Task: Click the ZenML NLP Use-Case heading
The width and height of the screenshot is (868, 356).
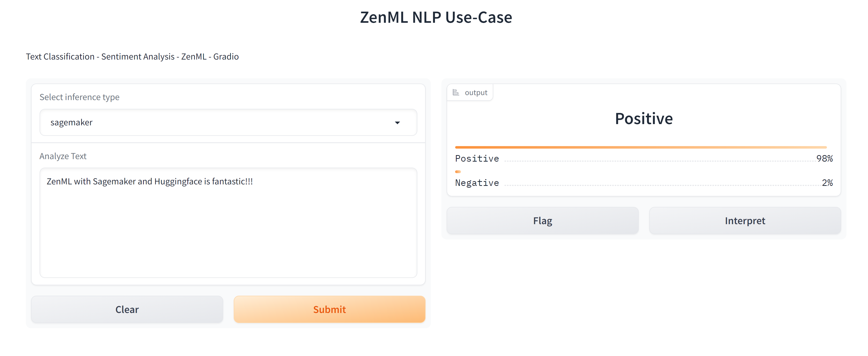Action: pos(436,18)
